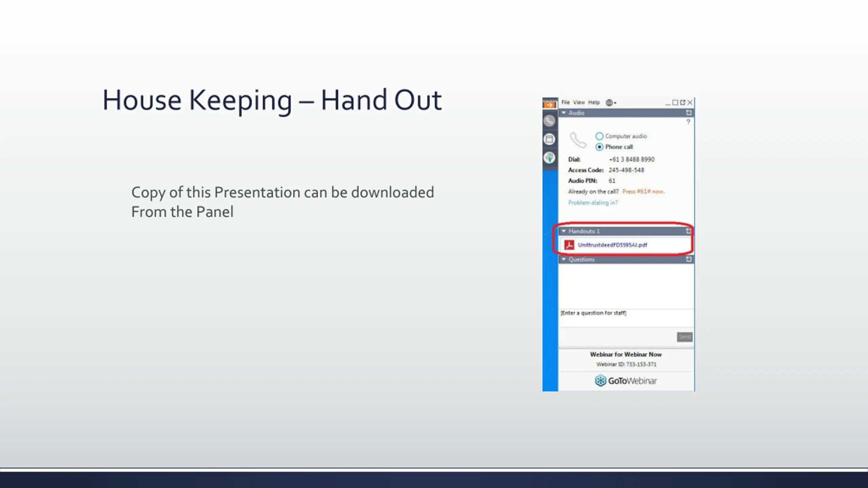
Task: Raise hand using the green arrow icon
Action: pyautogui.click(x=549, y=157)
